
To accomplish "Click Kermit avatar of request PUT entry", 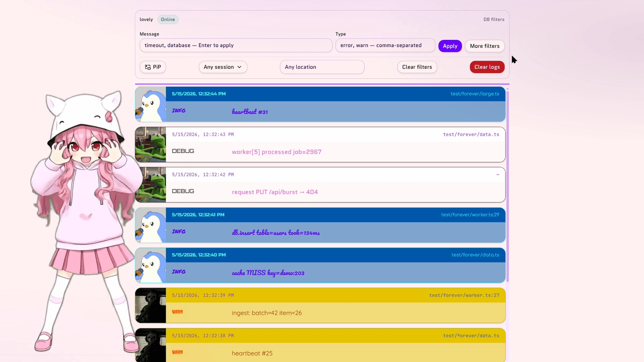I will [x=151, y=185].
